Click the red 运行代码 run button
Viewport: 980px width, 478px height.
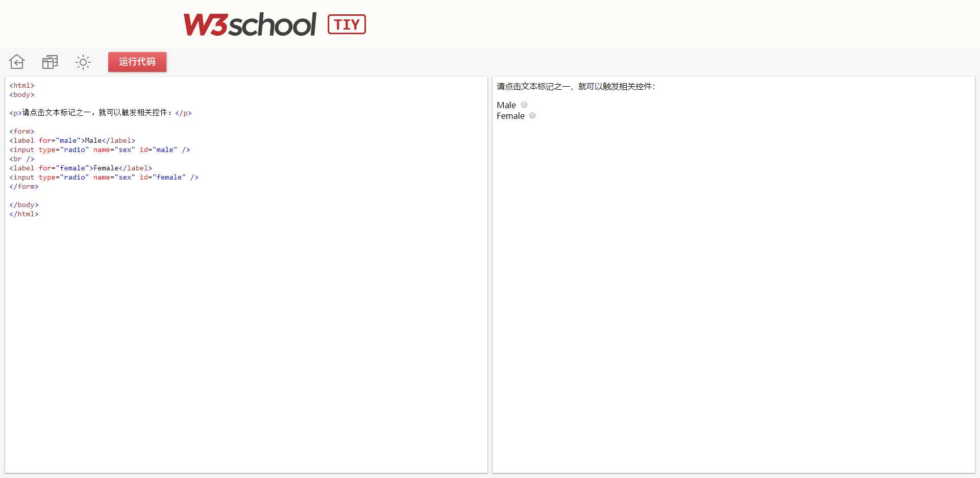(137, 62)
